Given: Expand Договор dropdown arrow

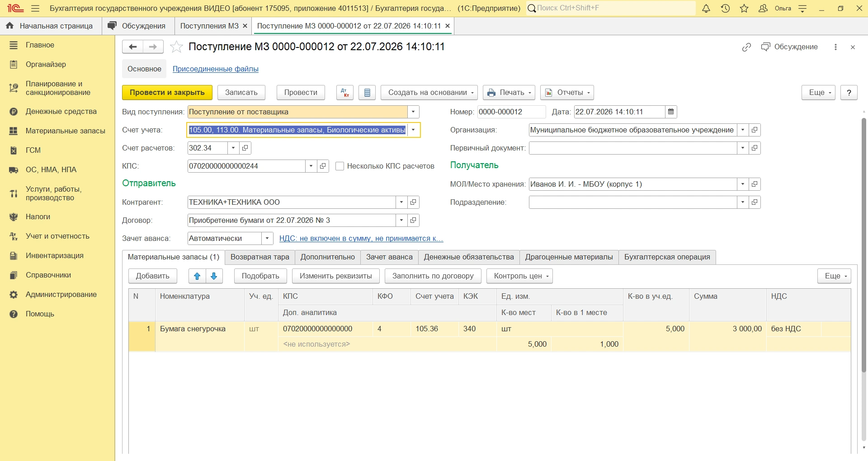Looking at the screenshot, I should click(x=401, y=220).
